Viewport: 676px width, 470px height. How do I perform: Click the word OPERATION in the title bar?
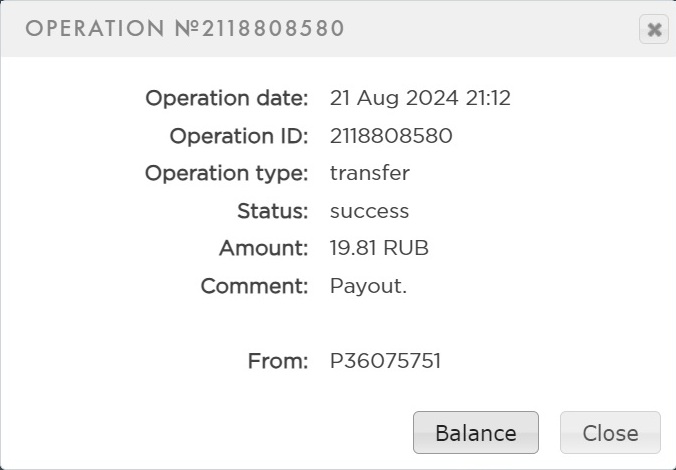coord(89,29)
